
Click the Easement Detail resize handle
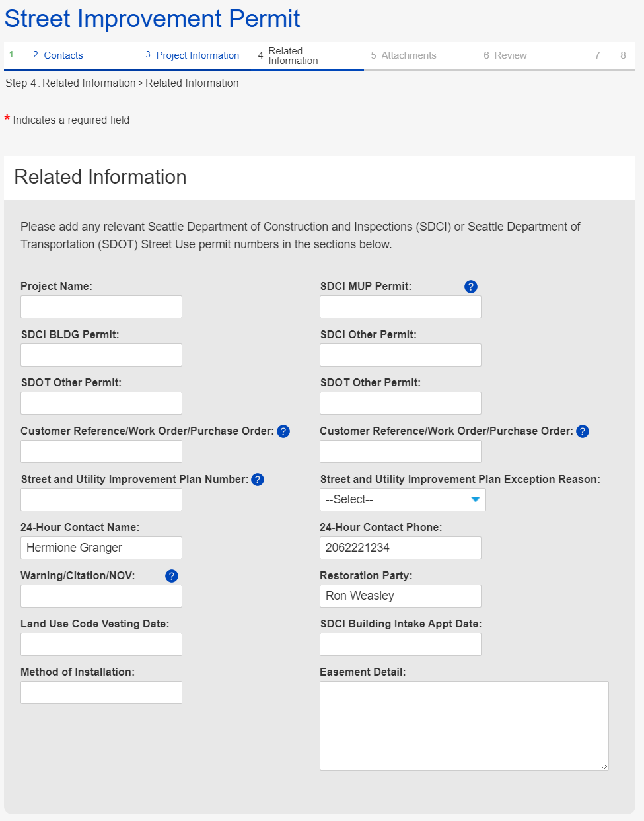pyautogui.click(x=604, y=766)
